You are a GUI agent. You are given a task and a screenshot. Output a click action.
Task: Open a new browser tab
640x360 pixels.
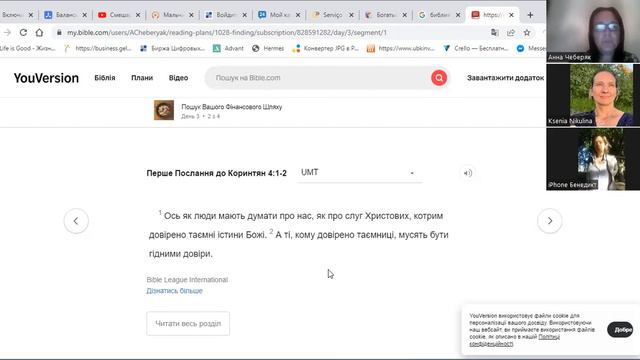point(530,15)
